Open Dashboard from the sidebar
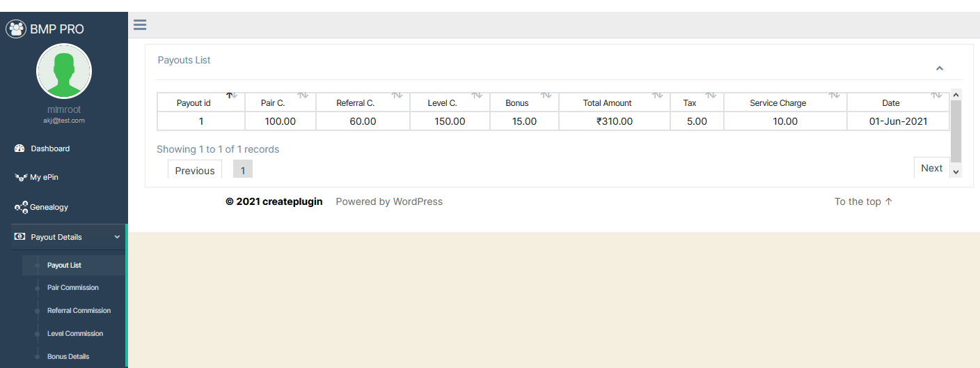 pyautogui.click(x=50, y=148)
